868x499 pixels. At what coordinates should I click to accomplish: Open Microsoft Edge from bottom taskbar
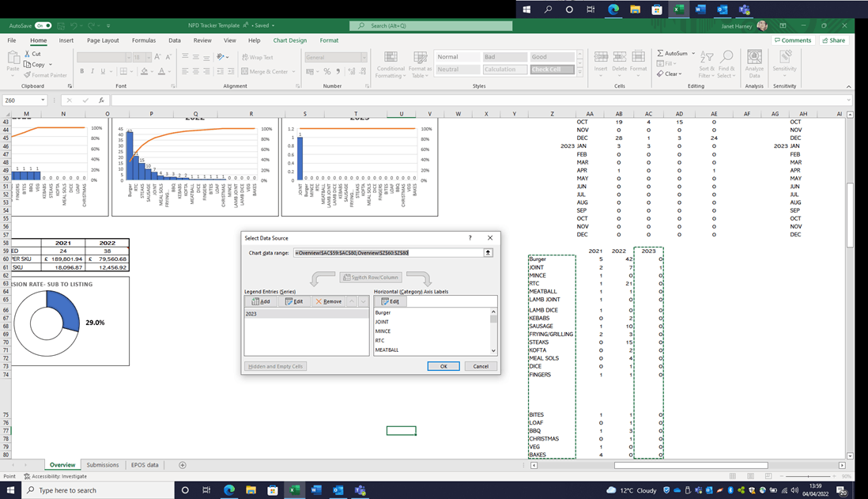pyautogui.click(x=229, y=490)
